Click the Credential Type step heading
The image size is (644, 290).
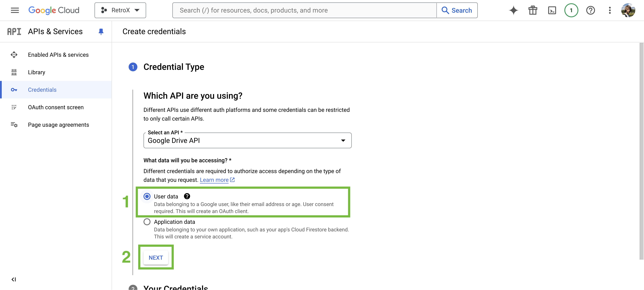[174, 67]
